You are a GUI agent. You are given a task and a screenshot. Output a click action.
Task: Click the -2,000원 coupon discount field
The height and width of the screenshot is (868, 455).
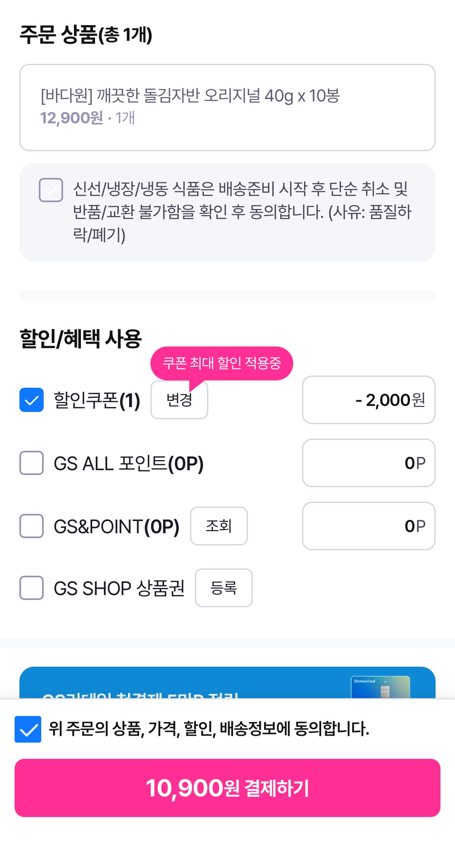tap(368, 400)
